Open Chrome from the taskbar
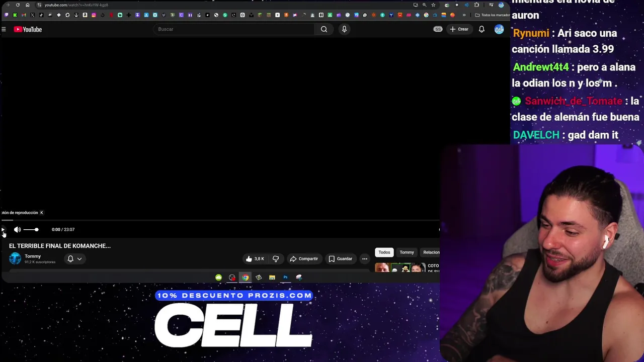Viewport: 644px width, 362px height. [245, 278]
